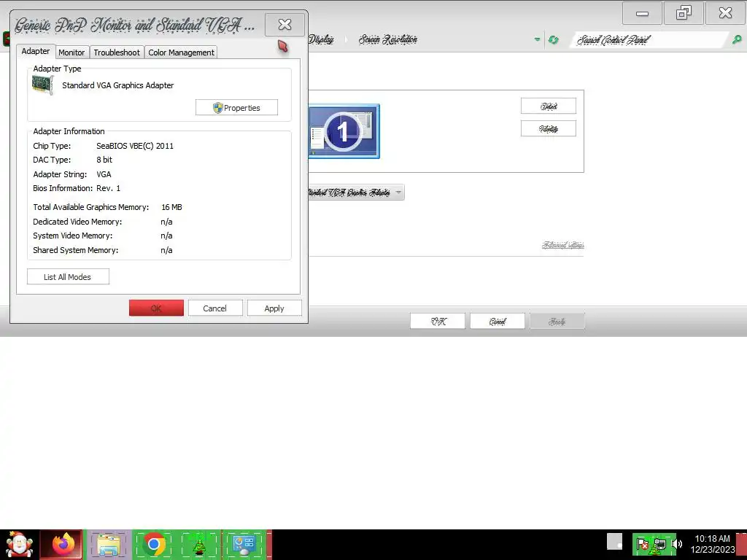747x560 pixels.
Task: Open the clock showing 10:18 AM
Action: [713, 544]
